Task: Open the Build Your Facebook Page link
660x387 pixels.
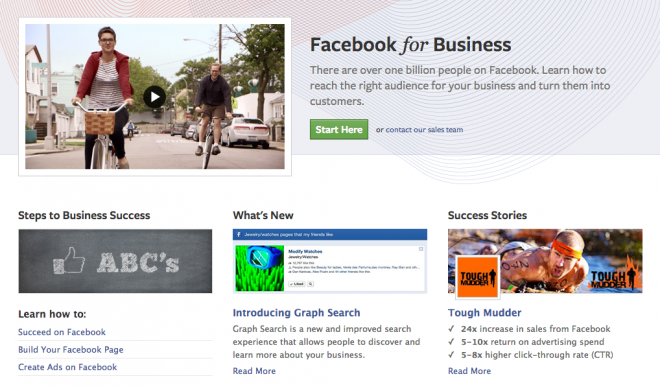Action: pyautogui.click(x=71, y=350)
